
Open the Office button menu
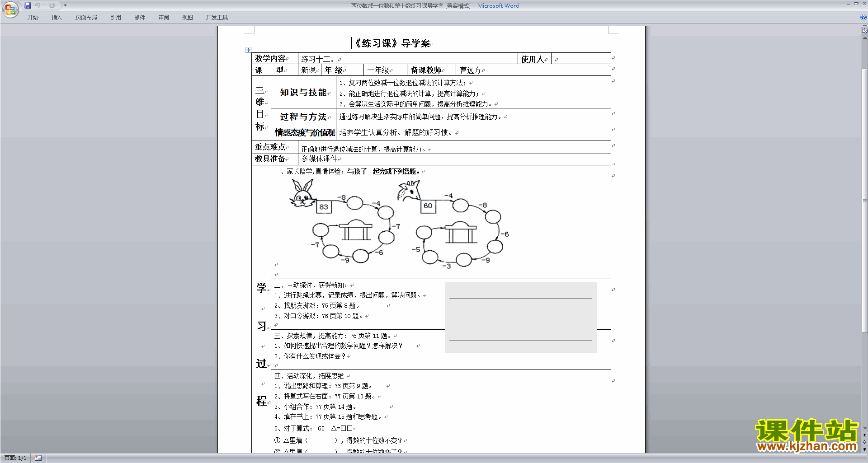point(10,9)
